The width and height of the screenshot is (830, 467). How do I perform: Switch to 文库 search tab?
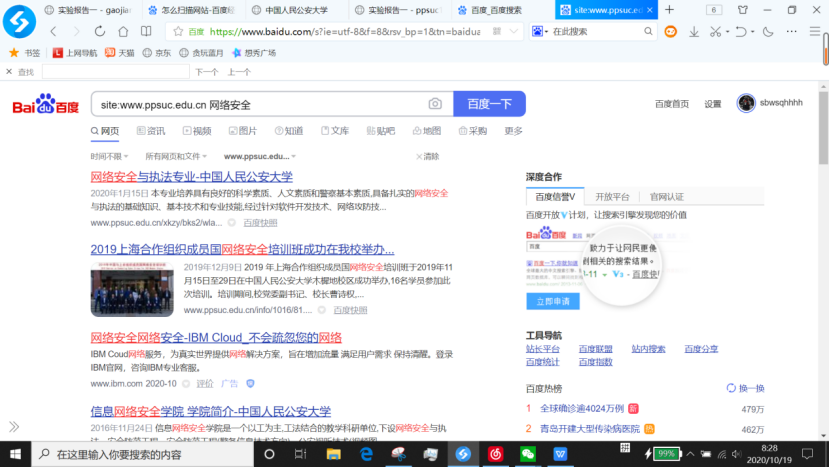click(x=335, y=131)
